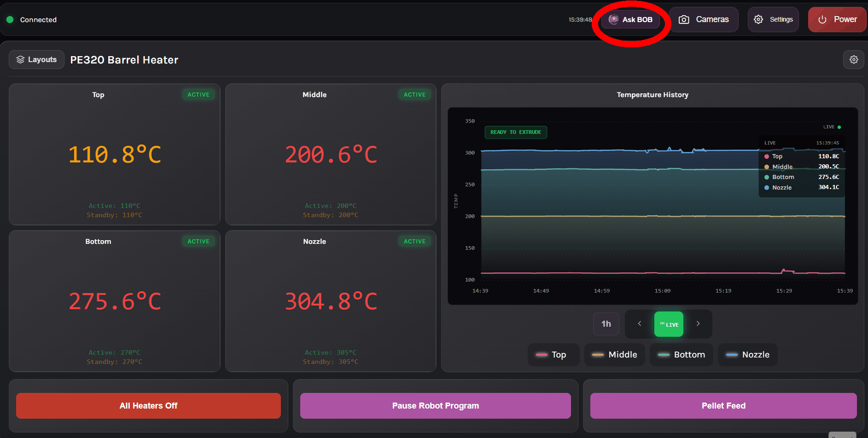Screen dimensions: 868x438
Task: Click the gear icon in Settings button
Action: pyautogui.click(x=758, y=19)
